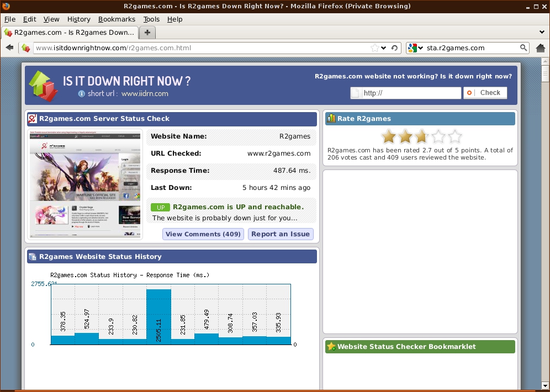Rate R2games five stars
This screenshot has height=392, width=550.
[454, 136]
